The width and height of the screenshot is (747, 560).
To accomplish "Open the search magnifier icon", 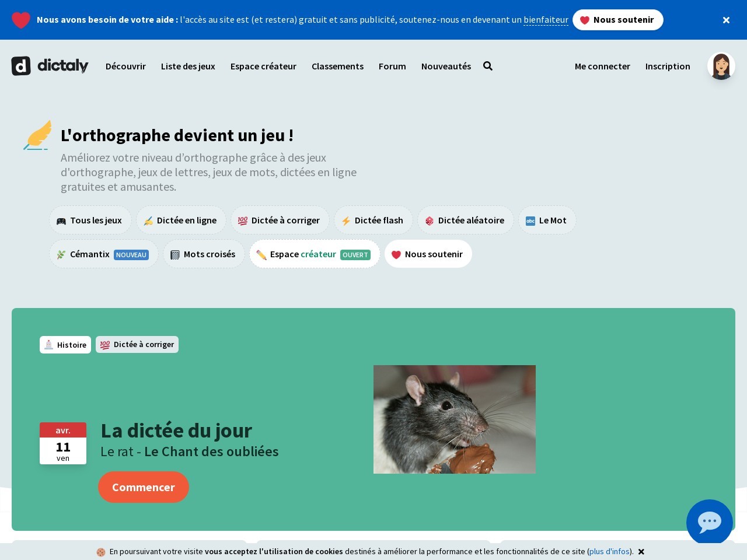I will (x=488, y=66).
